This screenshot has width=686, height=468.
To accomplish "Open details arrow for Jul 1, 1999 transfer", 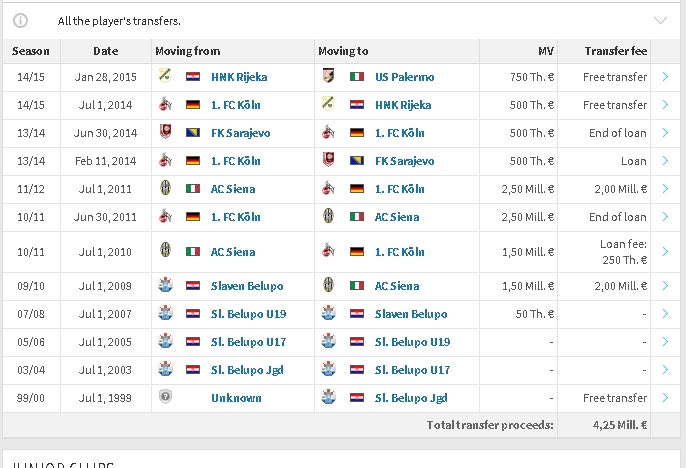I will point(665,398).
